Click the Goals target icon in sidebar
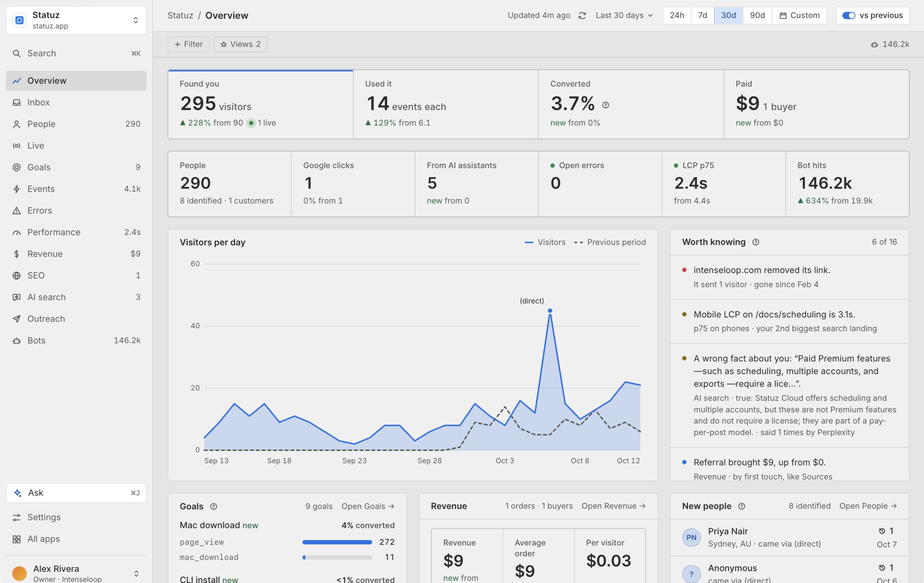The height and width of the screenshot is (583, 924). pyautogui.click(x=16, y=167)
